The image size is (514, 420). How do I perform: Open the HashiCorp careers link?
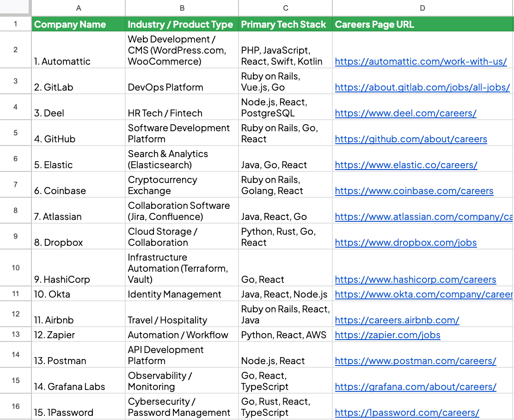415,279
